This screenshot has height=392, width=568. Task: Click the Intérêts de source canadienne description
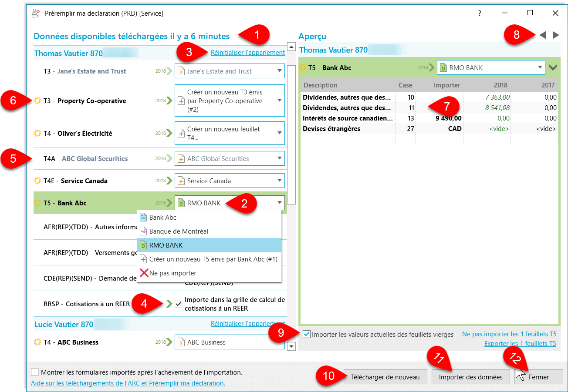348,118
